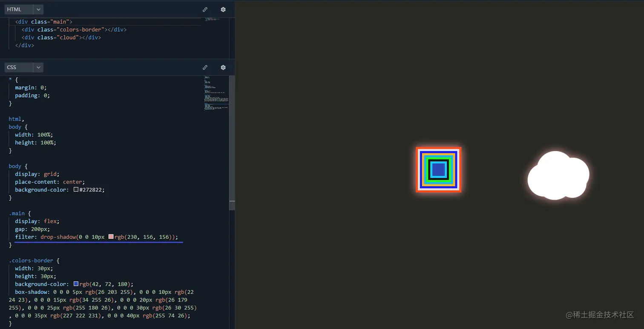Open the CSS language dropdown arrow
The width and height of the screenshot is (644, 329).
point(38,67)
